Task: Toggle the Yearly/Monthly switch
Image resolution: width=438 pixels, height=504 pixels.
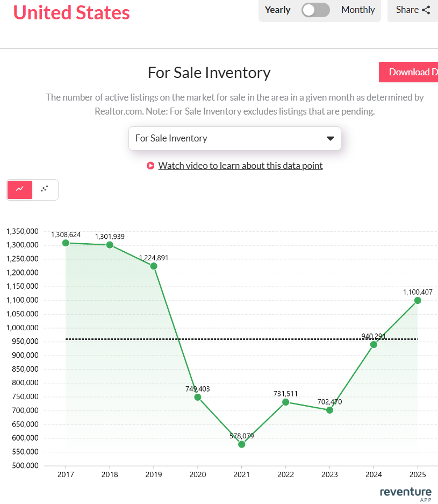Action: 315,10
